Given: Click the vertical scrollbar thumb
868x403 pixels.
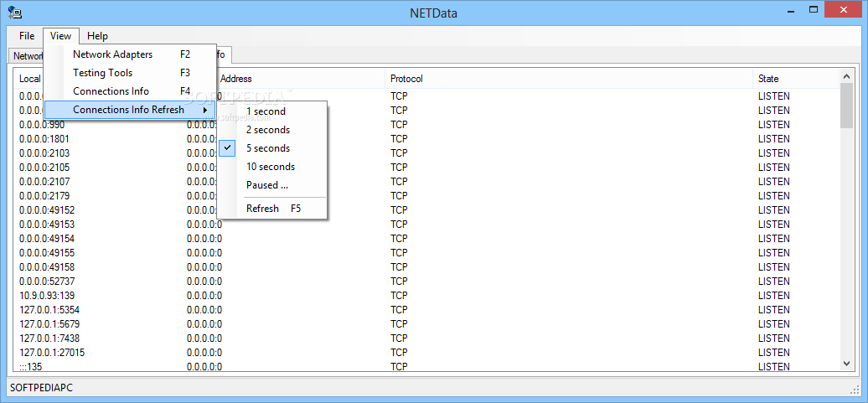Looking at the screenshot, I should pyautogui.click(x=846, y=106).
